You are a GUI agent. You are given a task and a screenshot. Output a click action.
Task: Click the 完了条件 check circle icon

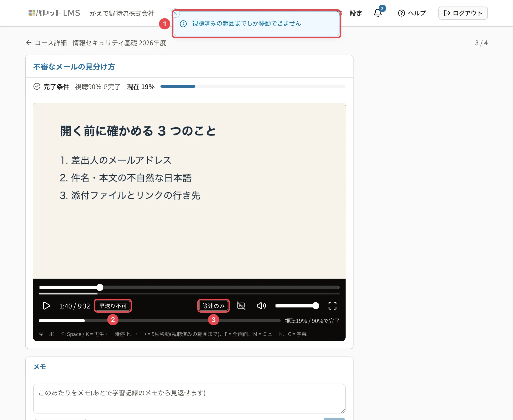pos(37,86)
